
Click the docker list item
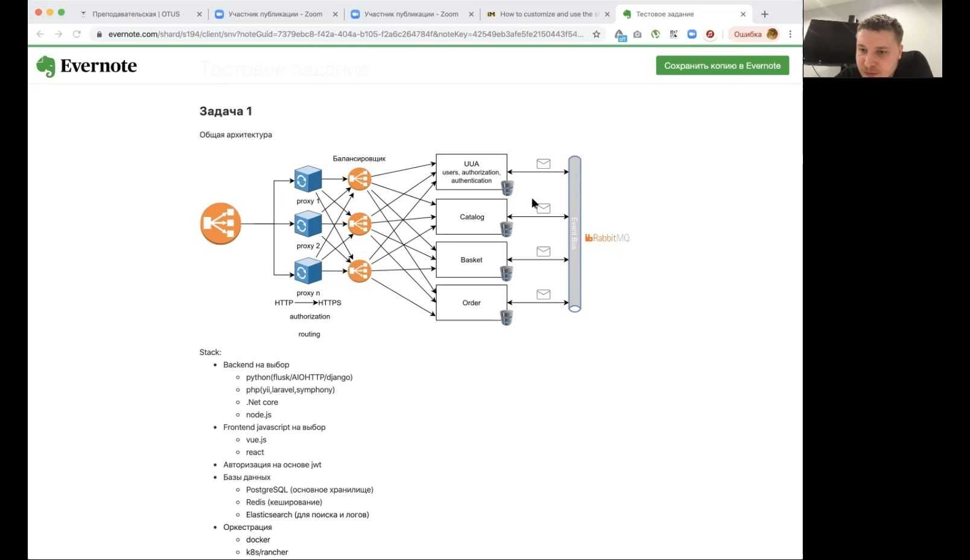tap(258, 540)
